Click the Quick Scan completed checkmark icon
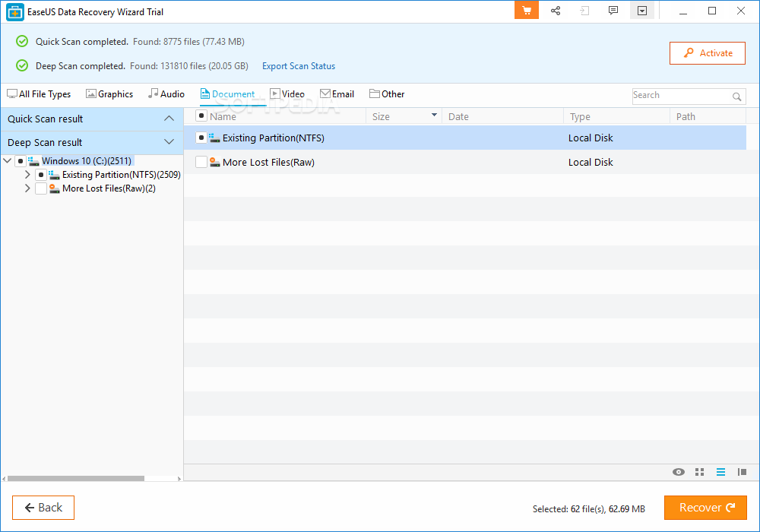Viewport: 760px width, 532px height. pos(22,41)
